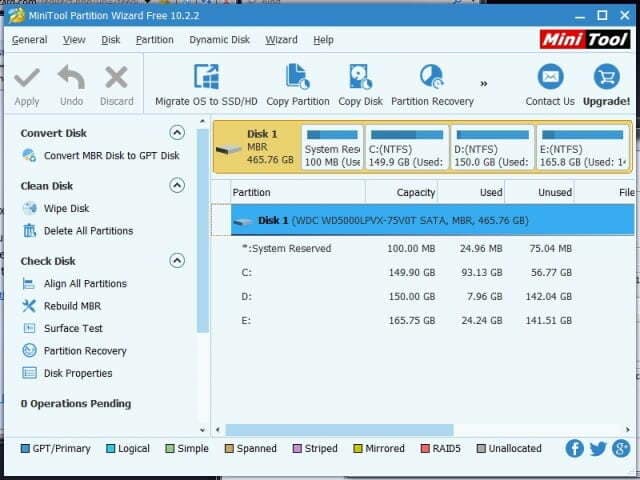
Task: Open the Dynamic Disk menu
Action: coord(220,40)
